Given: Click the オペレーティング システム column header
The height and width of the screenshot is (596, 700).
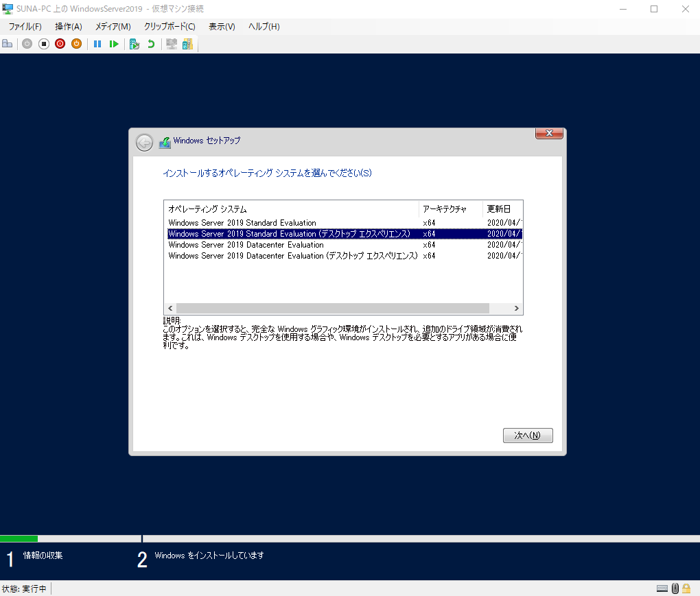Looking at the screenshot, I should click(291, 208).
